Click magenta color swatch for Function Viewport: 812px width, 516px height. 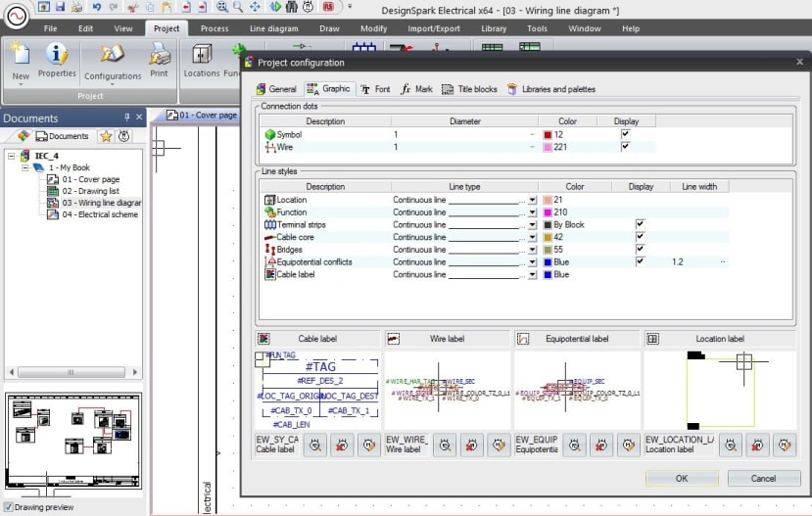548,212
